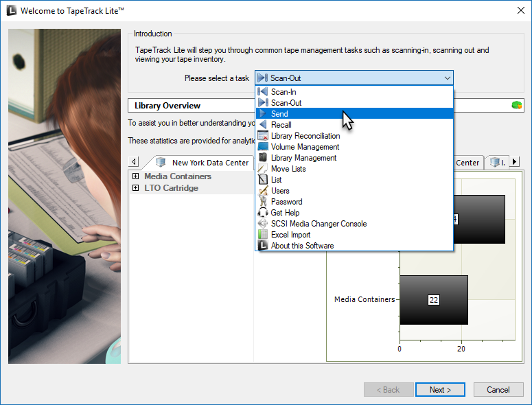Click the Library Management icon
The width and height of the screenshot is (532, 405).
(263, 157)
